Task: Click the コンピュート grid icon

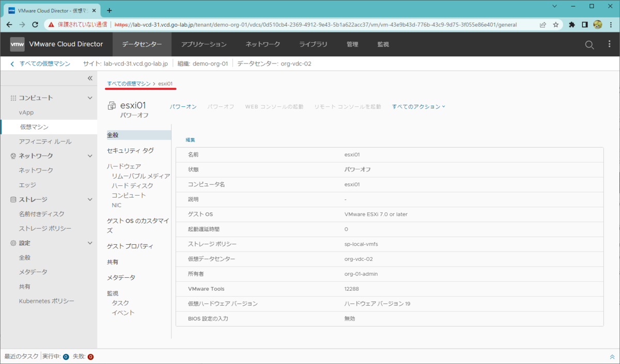Action: (x=13, y=98)
